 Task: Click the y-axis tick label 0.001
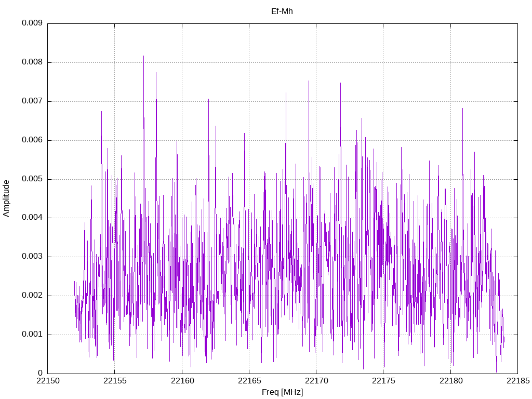coord(32,335)
